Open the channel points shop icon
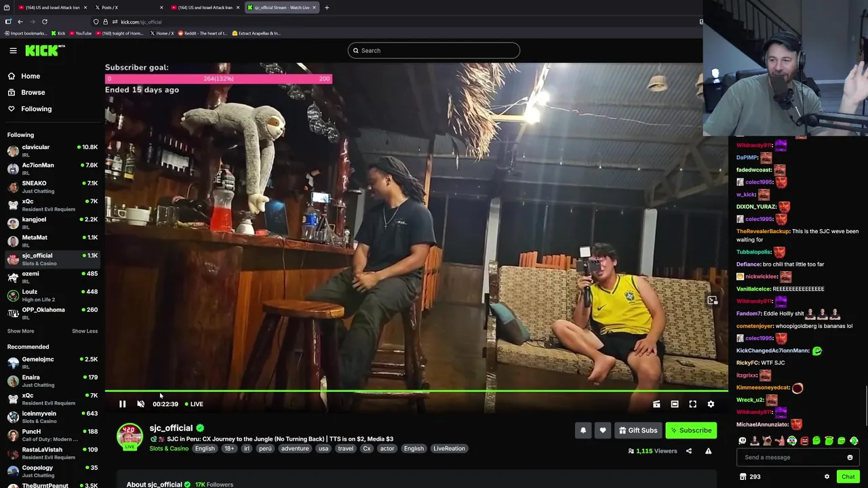This screenshot has width=868, height=488. (x=743, y=476)
